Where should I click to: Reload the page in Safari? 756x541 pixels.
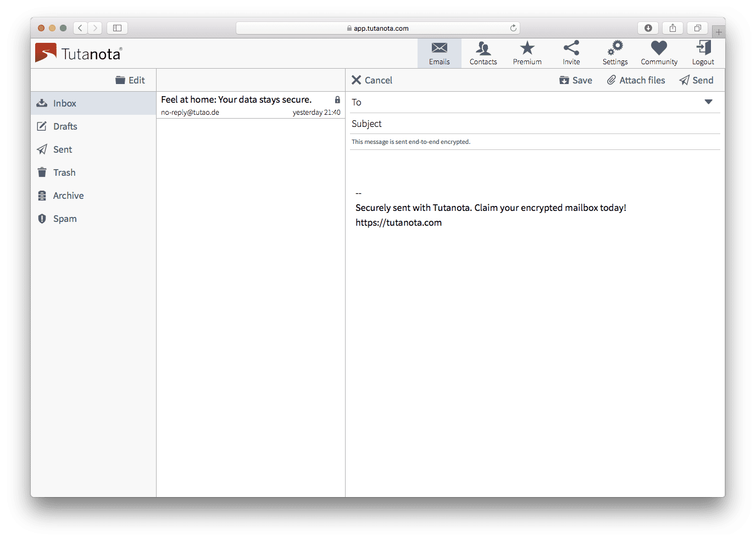513,28
